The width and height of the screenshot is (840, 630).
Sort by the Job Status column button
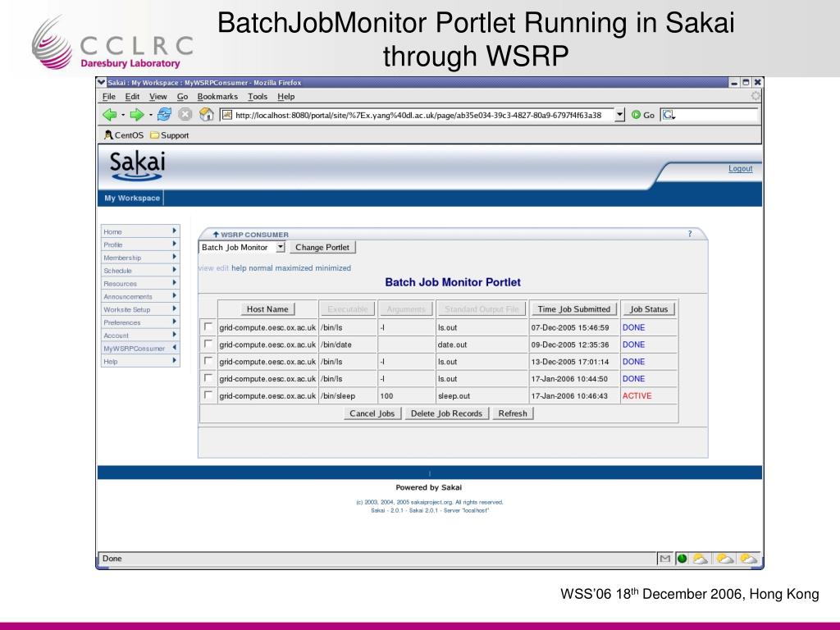[x=649, y=309]
